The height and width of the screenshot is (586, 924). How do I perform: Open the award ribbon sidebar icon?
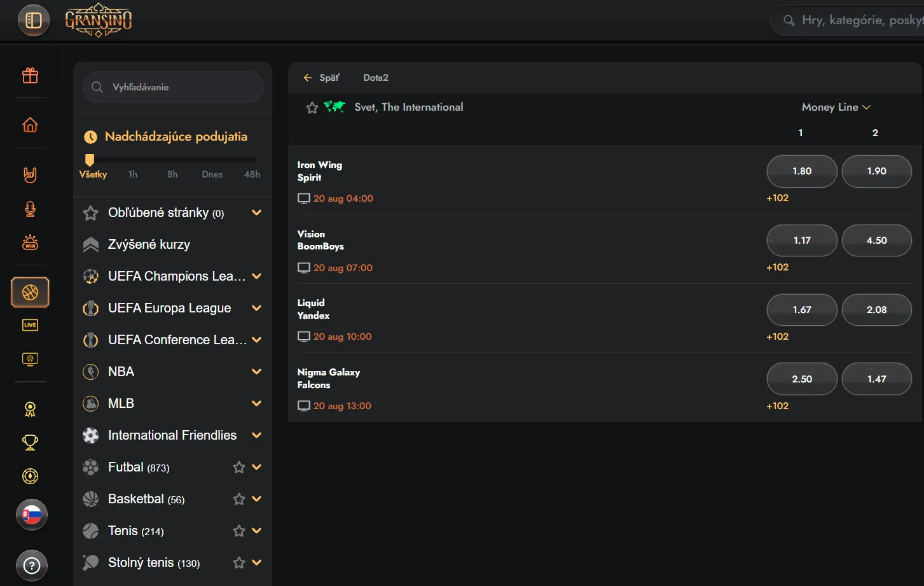click(x=30, y=409)
